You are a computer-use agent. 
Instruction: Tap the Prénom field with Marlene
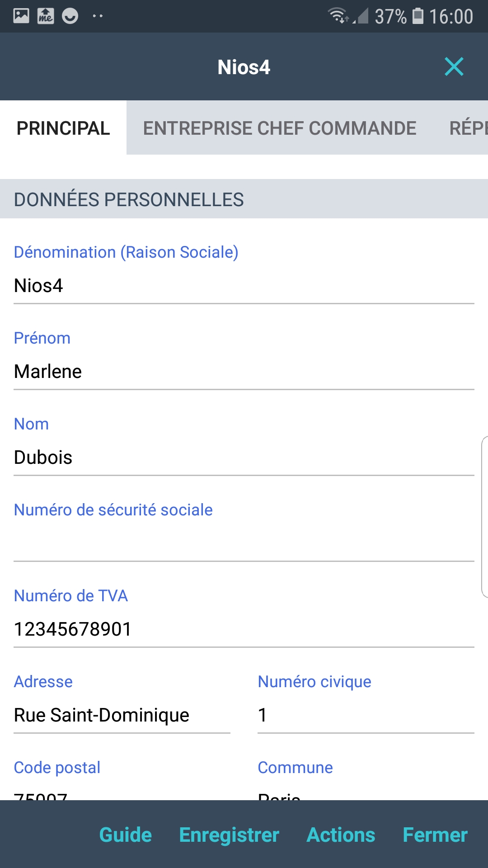pos(244,372)
